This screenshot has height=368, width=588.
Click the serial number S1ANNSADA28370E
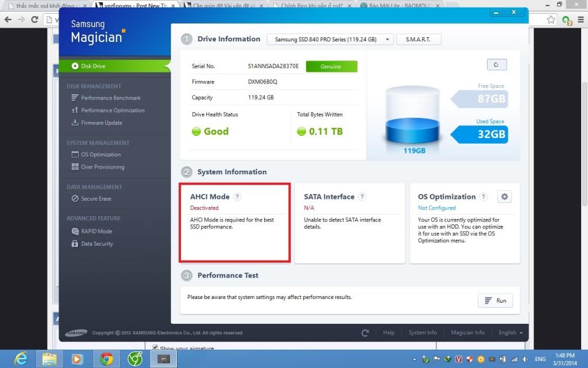273,66
